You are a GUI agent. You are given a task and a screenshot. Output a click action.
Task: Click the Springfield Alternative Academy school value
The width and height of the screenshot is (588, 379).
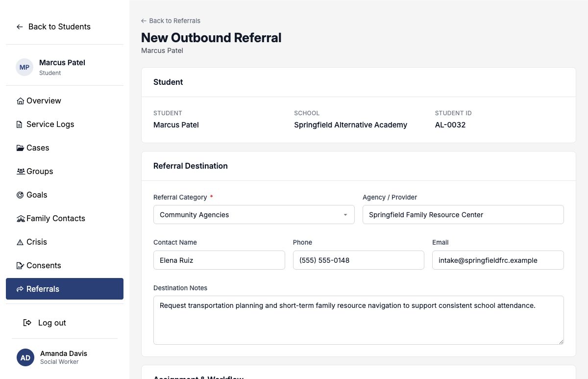tap(350, 125)
